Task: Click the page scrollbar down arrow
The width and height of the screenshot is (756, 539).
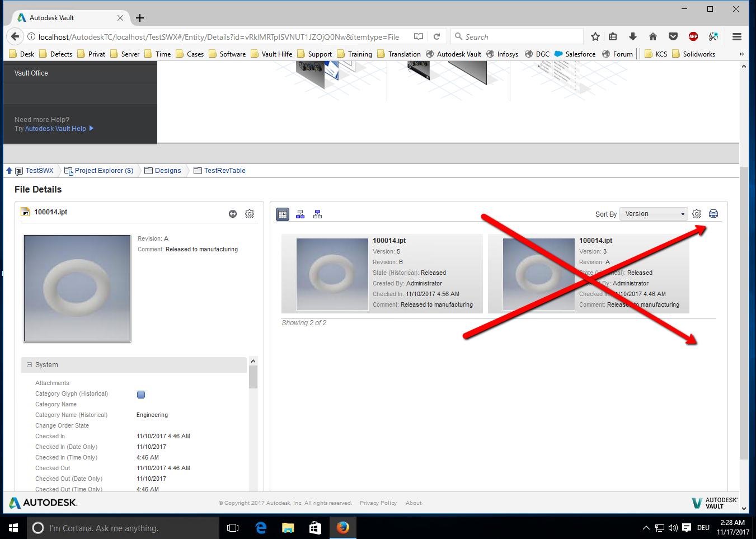Action: click(x=744, y=509)
